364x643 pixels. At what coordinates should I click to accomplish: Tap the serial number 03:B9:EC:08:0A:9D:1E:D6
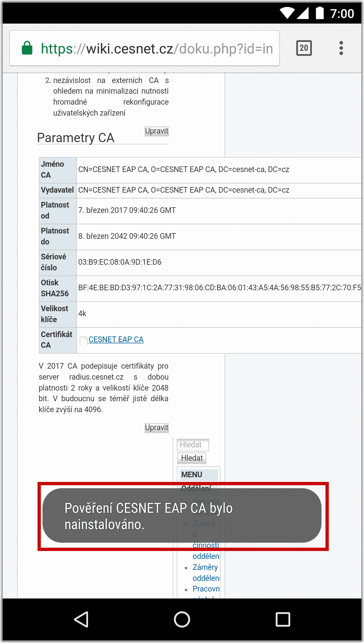coord(120,262)
